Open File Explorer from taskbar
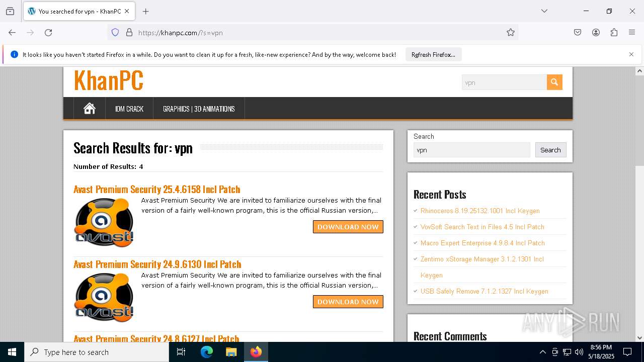 click(231, 352)
